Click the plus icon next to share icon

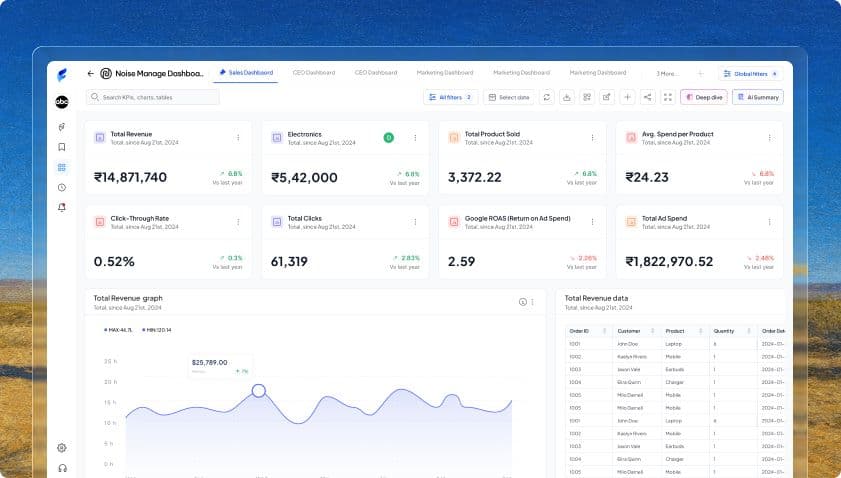pyautogui.click(x=627, y=97)
